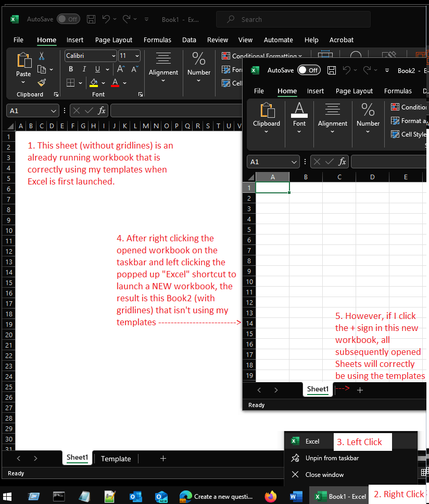
Task: Apply red font color in Book1
Action: click(x=115, y=82)
